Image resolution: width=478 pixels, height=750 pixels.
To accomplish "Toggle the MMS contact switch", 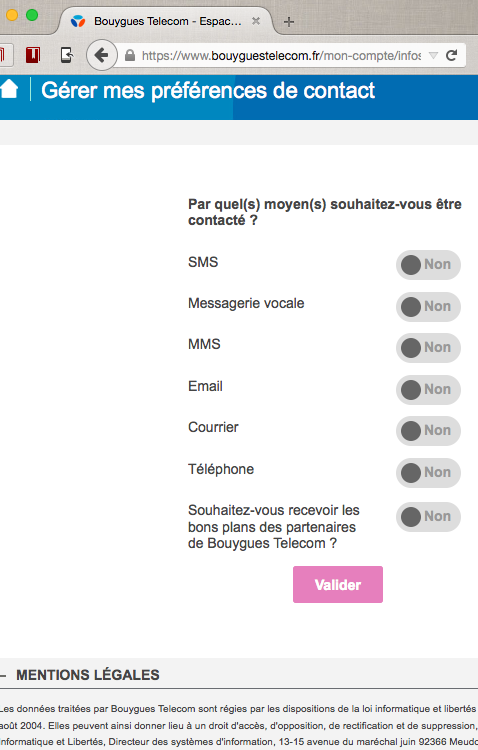I will [428, 348].
